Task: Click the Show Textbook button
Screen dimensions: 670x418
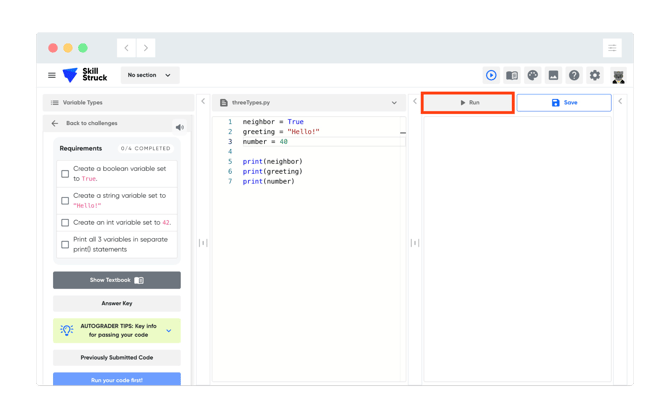Action: tap(117, 280)
